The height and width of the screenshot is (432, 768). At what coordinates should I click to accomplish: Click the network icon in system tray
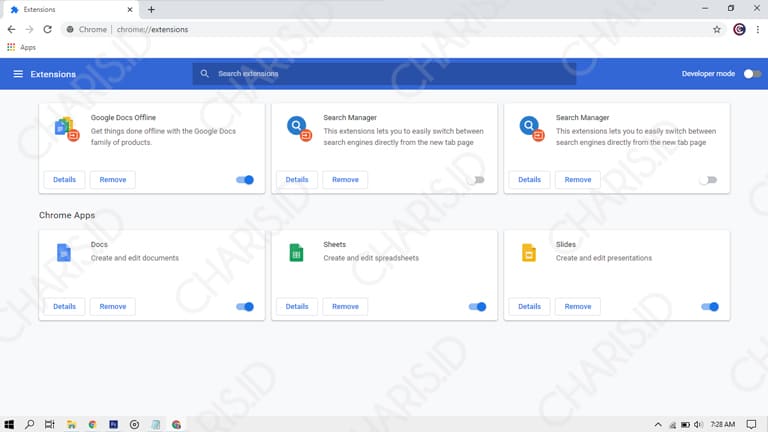pos(673,425)
